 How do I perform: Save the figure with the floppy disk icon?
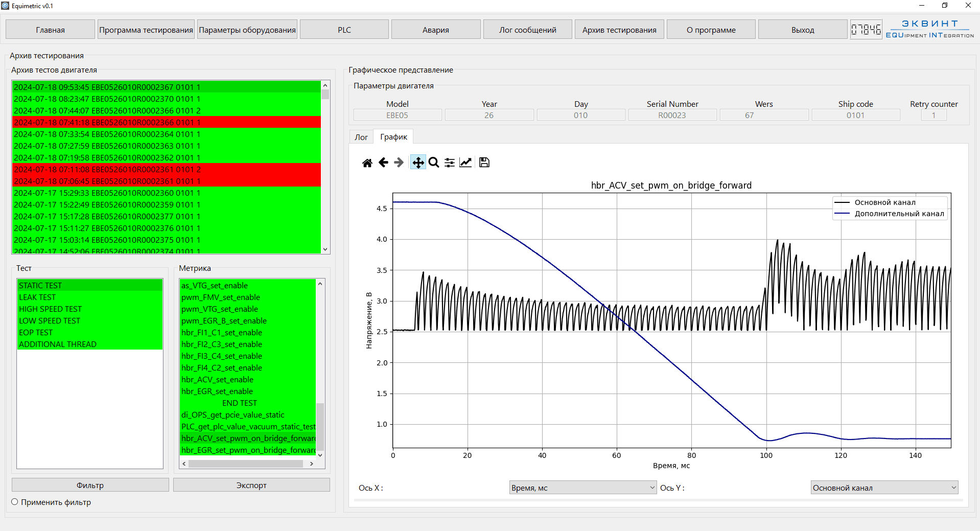pyautogui.click(x=484, y=163)
